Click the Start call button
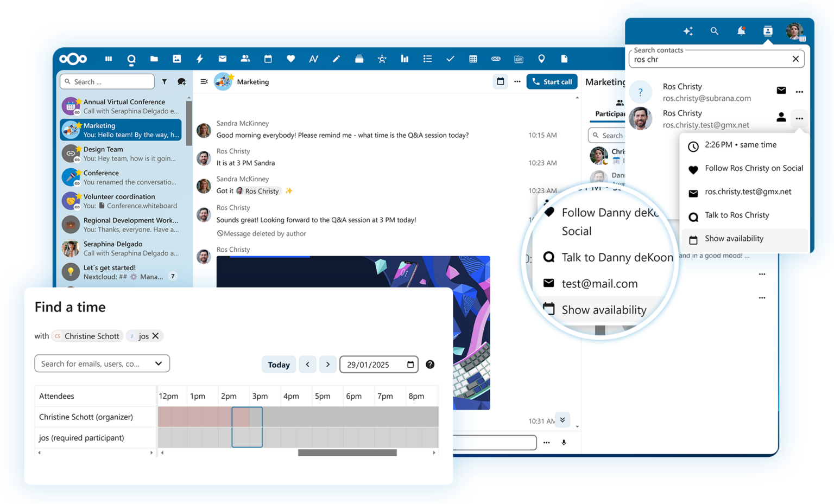This screenshot has width=834, height=504. pyautogui.click(x=552, y=81)
